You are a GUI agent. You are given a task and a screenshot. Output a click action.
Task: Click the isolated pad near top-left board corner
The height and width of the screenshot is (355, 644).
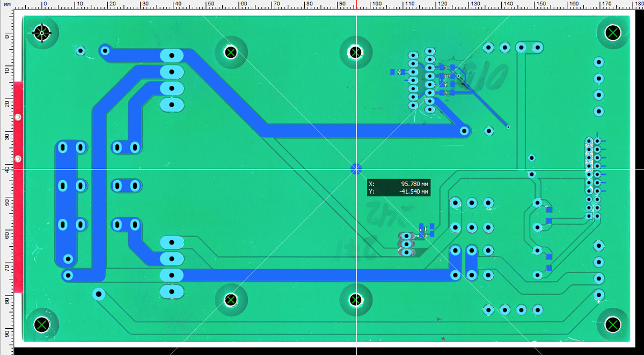tap(80, 51)
